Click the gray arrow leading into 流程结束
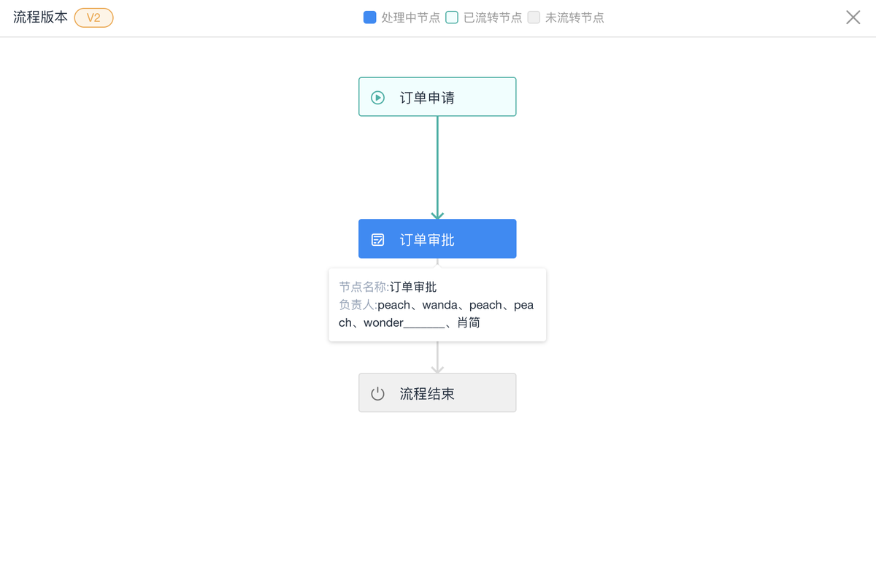Image resolution: width=876 pixels, height=588 pixels. click(x=437, y=357)
